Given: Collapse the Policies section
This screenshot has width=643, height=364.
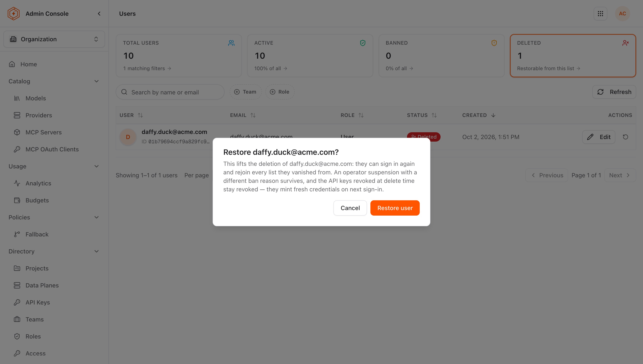Looking at the screenshot, I should [x=97, y=217].
